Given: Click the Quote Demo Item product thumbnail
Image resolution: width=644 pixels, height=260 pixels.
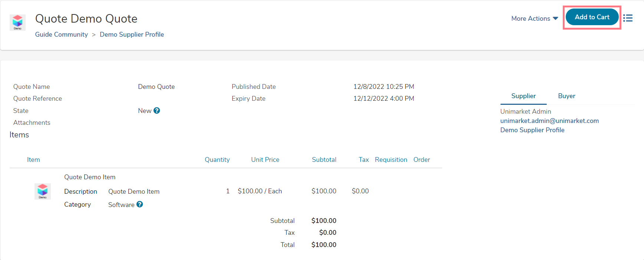Looking at the screenshot, I should click(43, 191).
